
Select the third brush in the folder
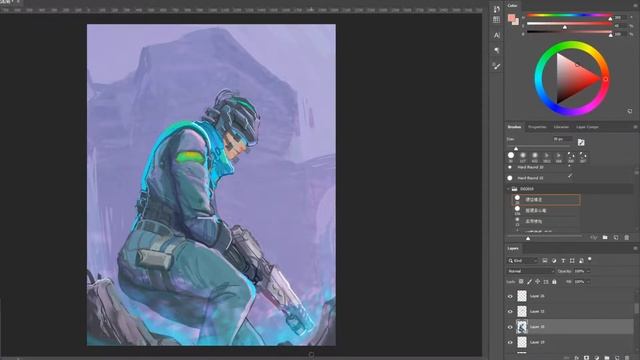546,221
